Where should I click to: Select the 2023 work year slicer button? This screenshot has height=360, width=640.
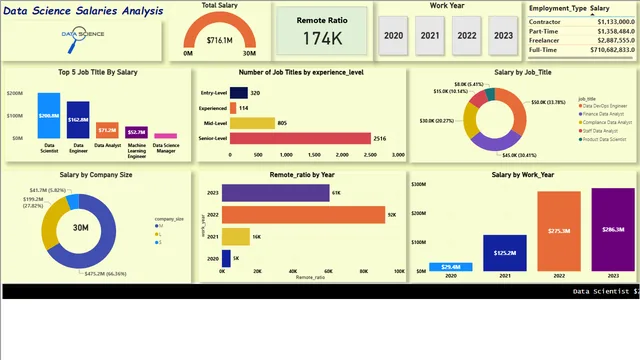click(x=503, y=36)
